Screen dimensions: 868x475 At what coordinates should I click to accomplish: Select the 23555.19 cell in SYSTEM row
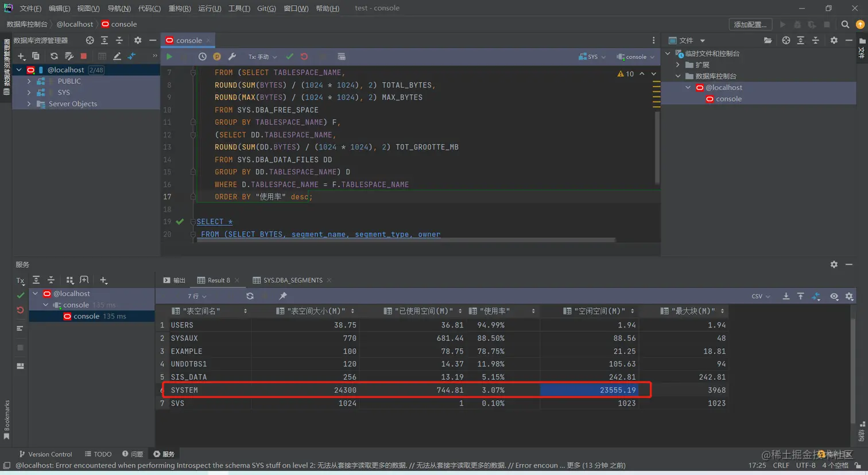tap(589, 390)
